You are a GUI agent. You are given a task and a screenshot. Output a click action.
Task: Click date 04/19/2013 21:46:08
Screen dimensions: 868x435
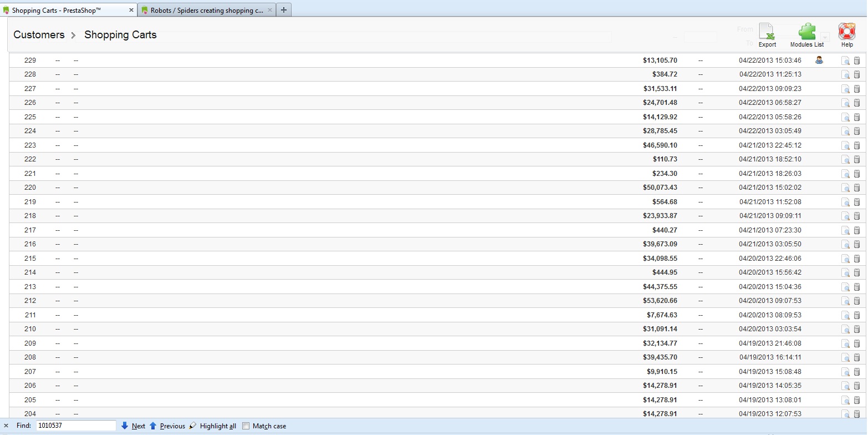(770, 343)
